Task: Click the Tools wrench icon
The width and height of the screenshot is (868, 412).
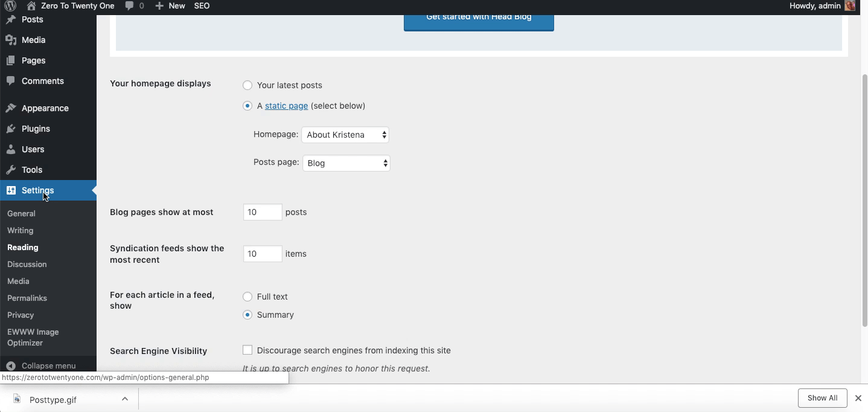Action: coord(11,170)
